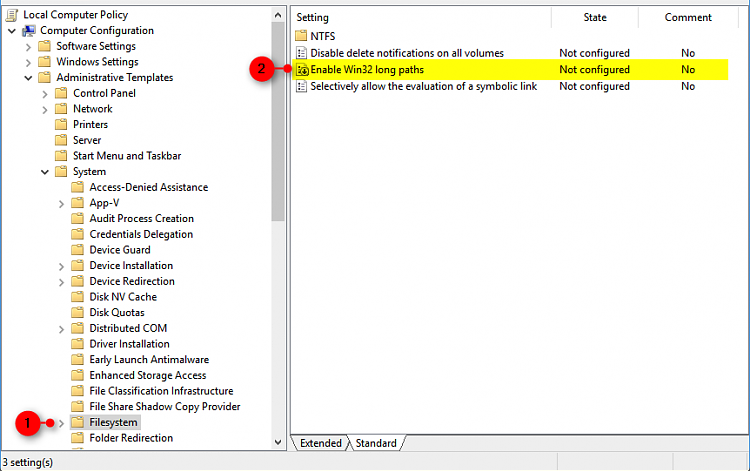This screenshot has width=750, height=471.
Task: Click the Credentials Delegation folder icon
Action: point(77,234)
